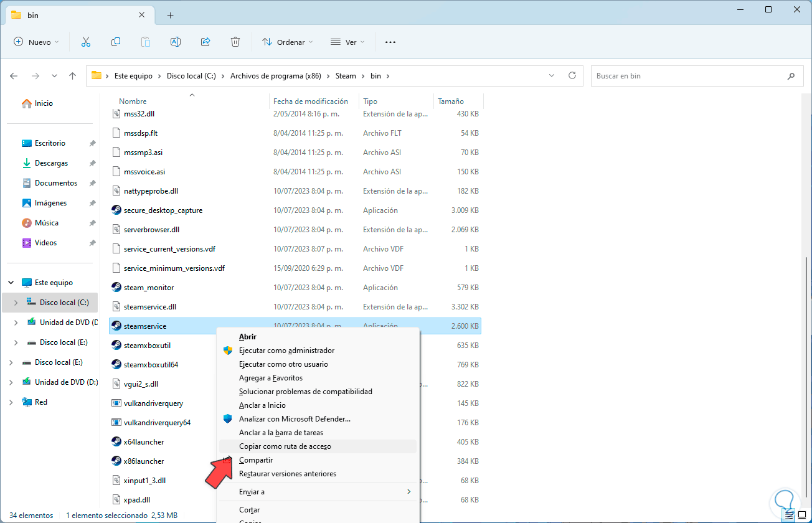Open address bar history dropdown

coord(551,76)
